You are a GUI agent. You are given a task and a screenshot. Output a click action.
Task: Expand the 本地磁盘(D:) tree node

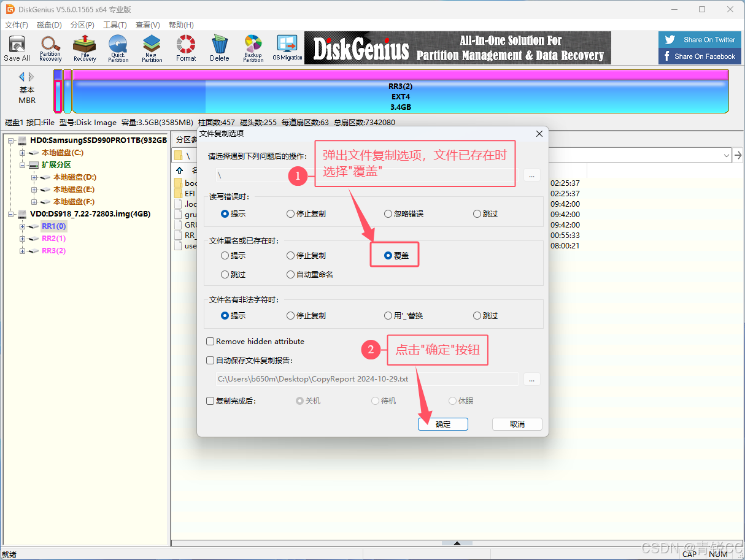click(x=34, y=177)
